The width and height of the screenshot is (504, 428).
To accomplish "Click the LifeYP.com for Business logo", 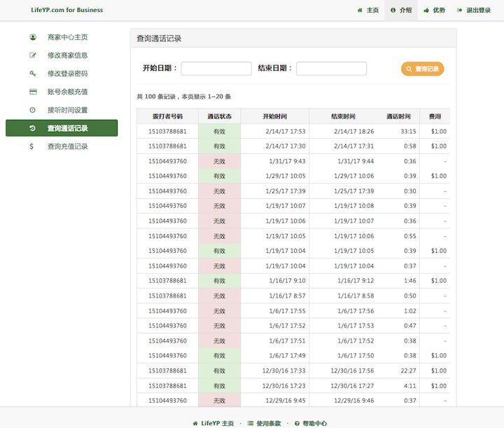I will click(67, 10).
